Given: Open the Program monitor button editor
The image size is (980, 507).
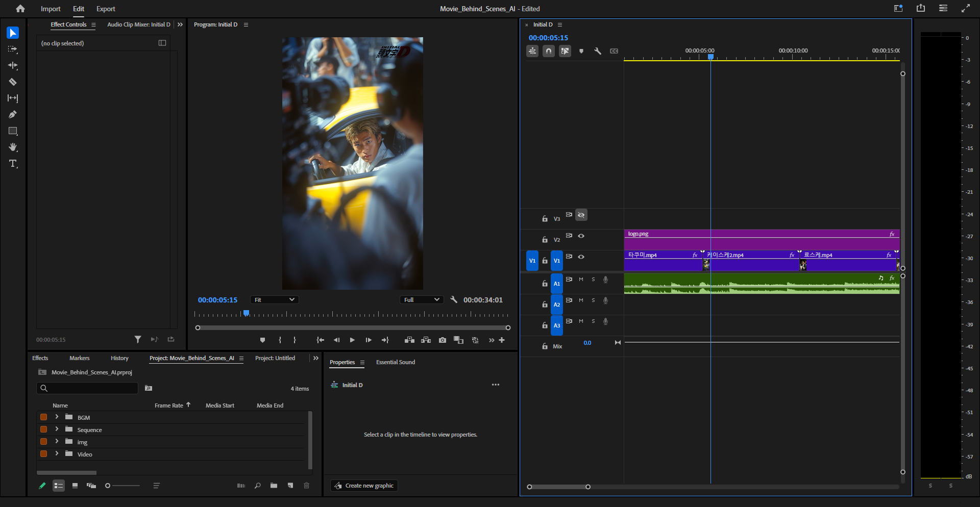Looking at the screenshot, I should (x=502, y=340).
